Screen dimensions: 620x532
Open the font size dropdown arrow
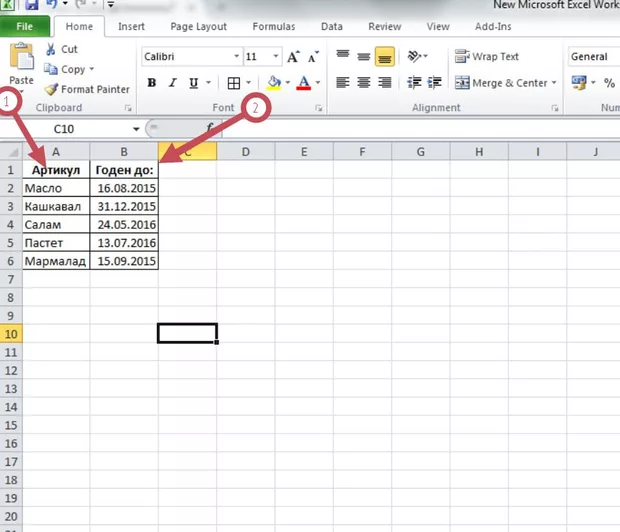[x=276, y=57]
